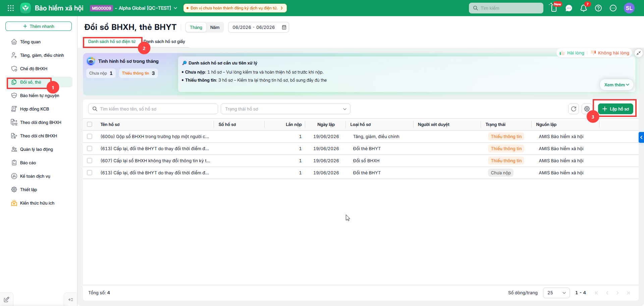Open the help question mark icon
This screenshot has width=644, height=306.
click(598, 8)
